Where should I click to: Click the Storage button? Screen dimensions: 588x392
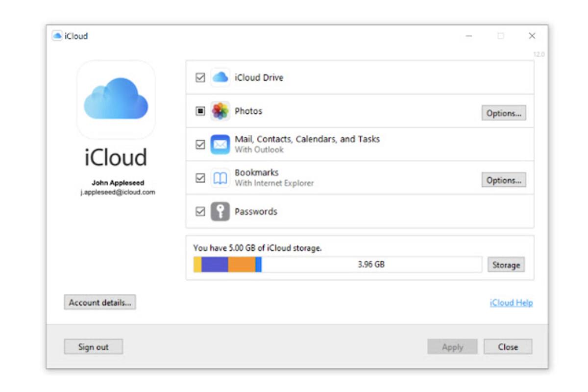click(506, 265)
